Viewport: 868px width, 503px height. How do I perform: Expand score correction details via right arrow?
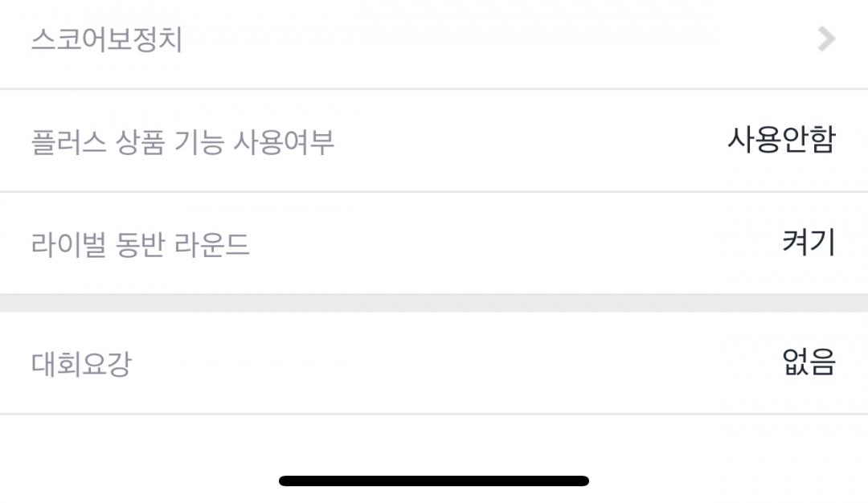coord(826,39)
